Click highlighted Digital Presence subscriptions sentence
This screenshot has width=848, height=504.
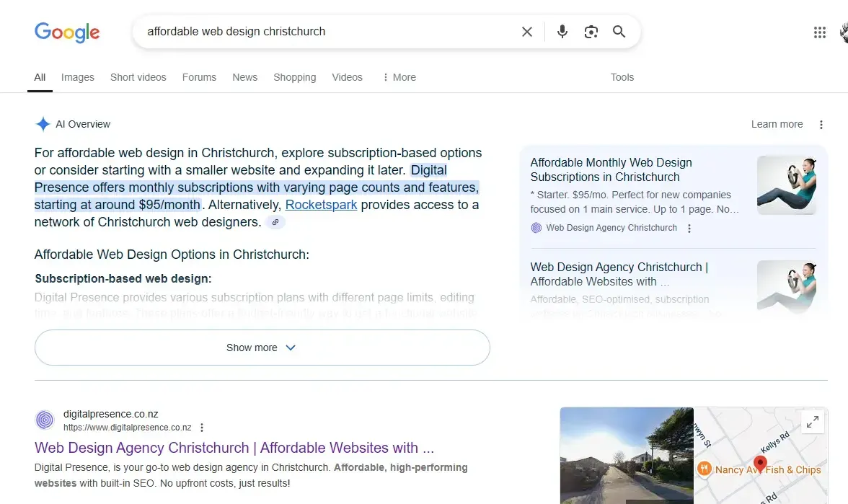[x=257, y=187]
